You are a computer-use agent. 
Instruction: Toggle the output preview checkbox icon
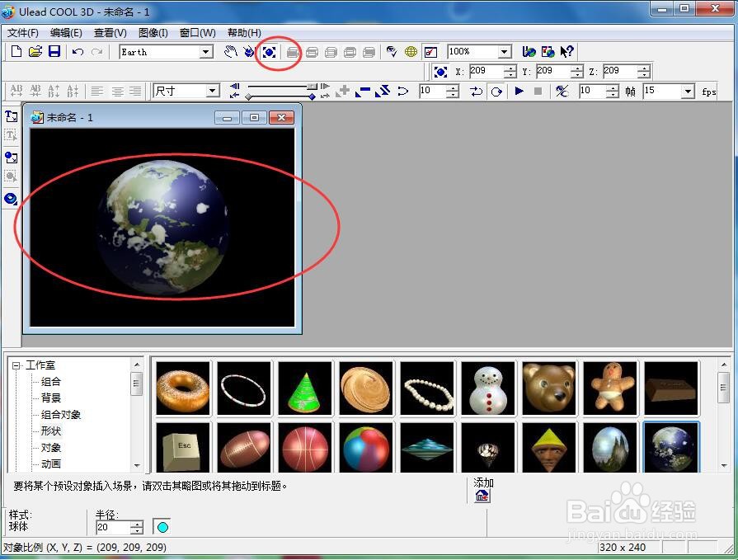pos(430,52)
